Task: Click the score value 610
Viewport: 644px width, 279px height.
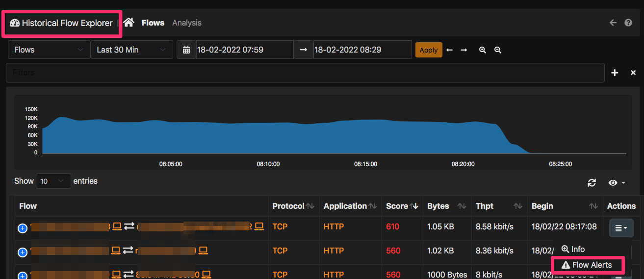Action: tap(393, 226)
